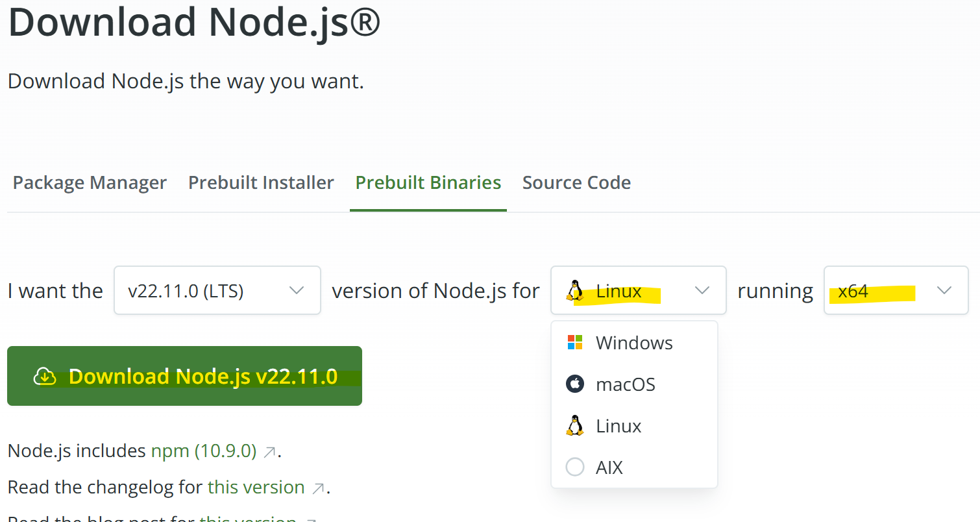Click the Windows logo icon in the list
The image size is (980, 522).
[x=575, y=343]
